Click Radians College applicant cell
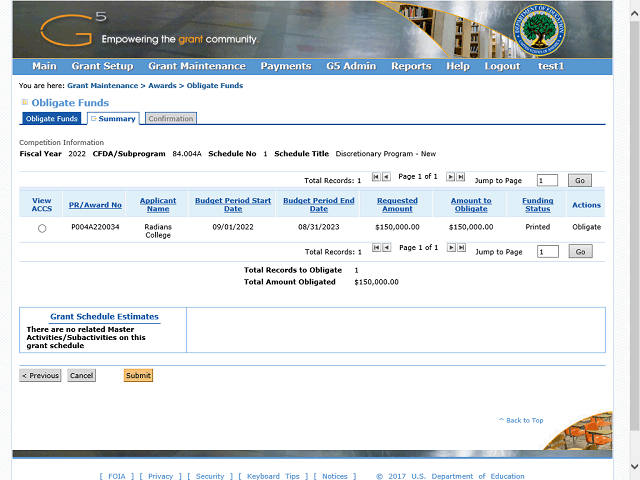Viewport: 640px width, 480px height. [x=158, y=231]
